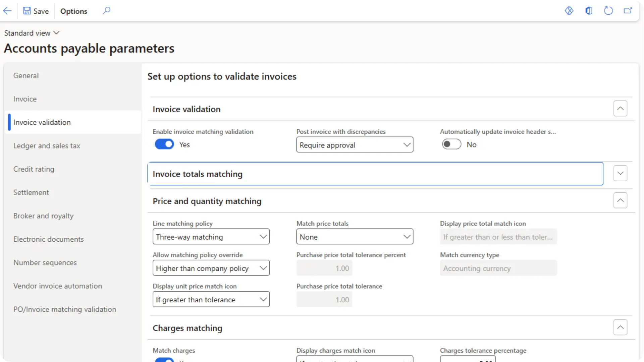644x362 pixels.
Task: Toggle Automatically update invoice header switch
Action: pos(451,144)
